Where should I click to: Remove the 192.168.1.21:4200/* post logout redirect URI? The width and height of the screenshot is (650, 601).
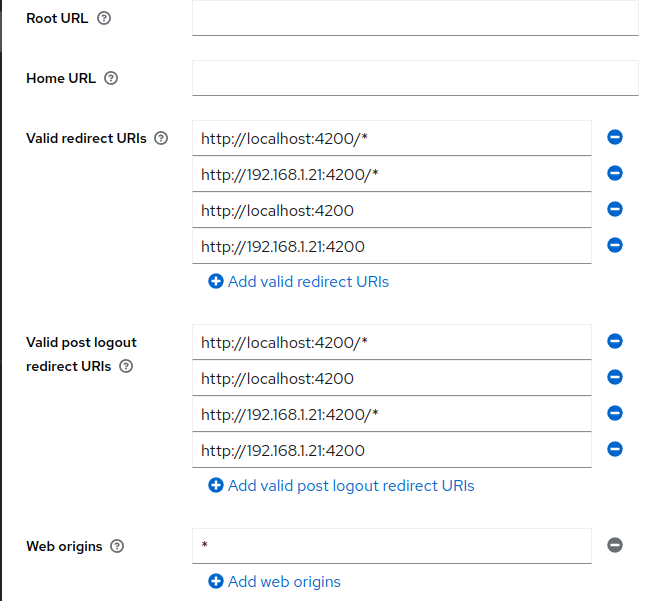(615, 413)
